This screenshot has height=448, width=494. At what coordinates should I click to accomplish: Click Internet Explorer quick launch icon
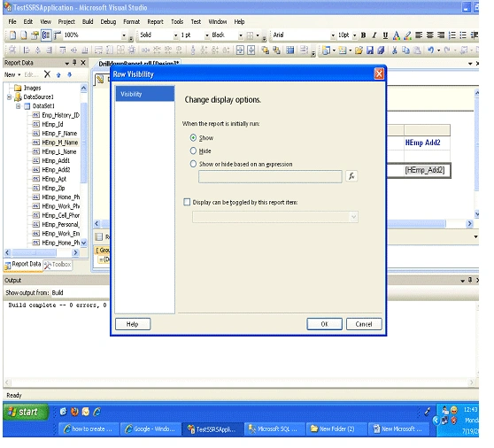pos(97,412)
